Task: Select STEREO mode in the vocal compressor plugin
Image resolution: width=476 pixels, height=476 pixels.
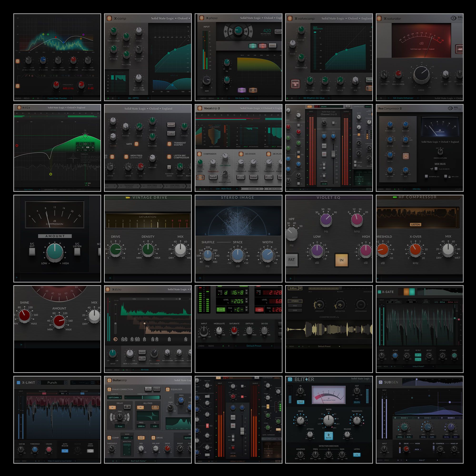Action: (x=295, y=301)
